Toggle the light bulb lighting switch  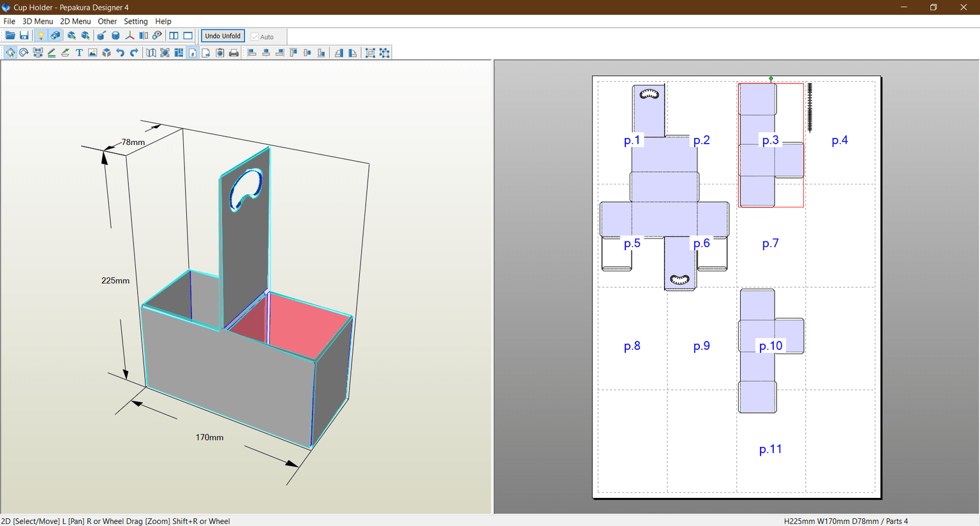(x=41, y=36)
